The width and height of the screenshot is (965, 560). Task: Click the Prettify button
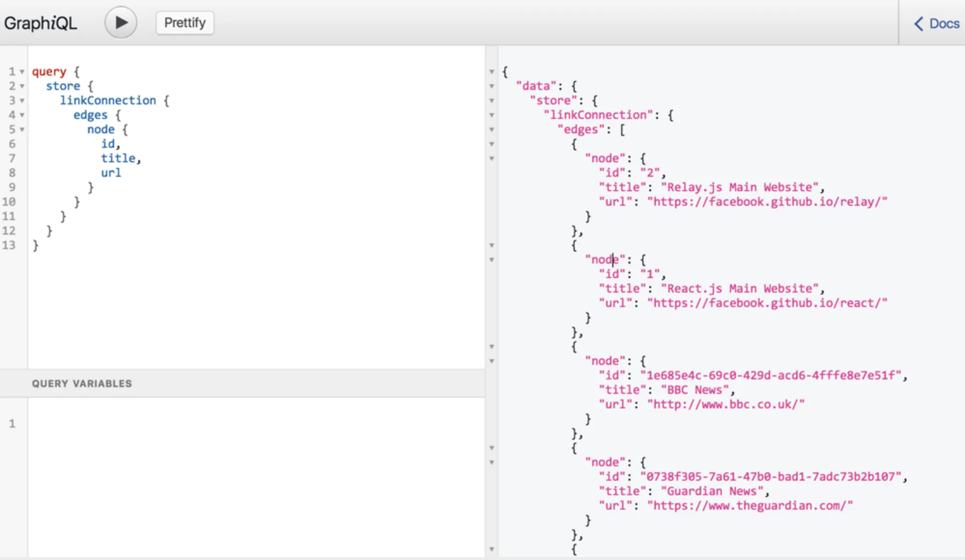[x=184, y=23]
